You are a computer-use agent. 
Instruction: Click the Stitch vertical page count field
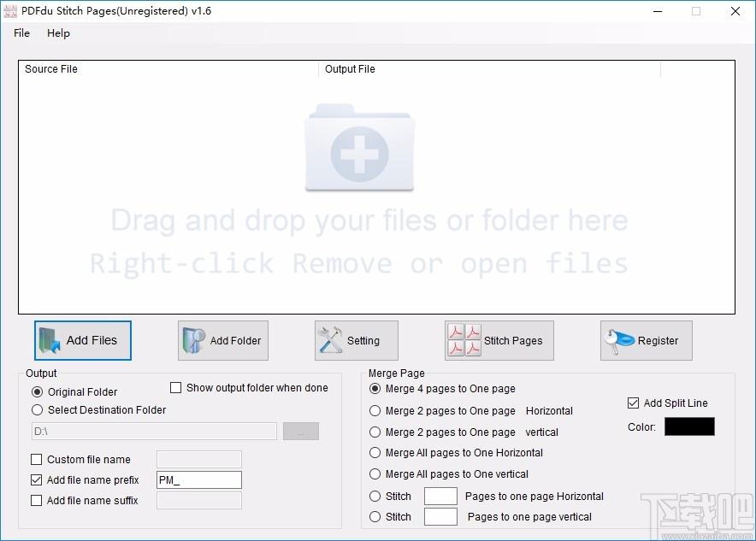pyautogui.click(x=440, y=517)
